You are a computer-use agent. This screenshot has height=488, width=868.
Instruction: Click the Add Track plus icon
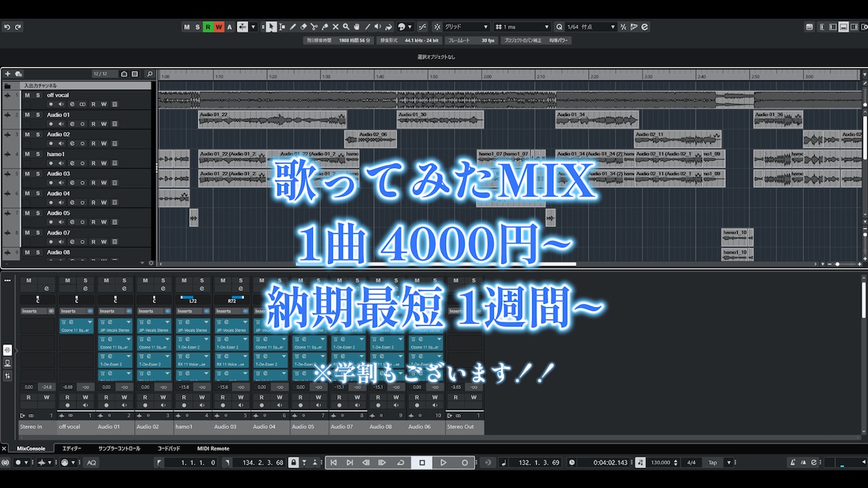pyautogui.click(x=8, y=74)
